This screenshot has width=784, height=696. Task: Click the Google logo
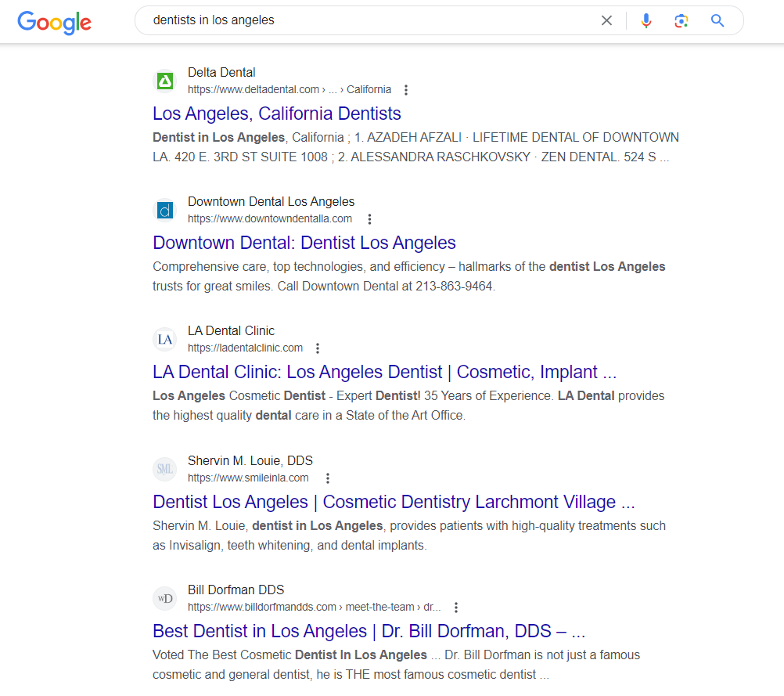[x=55, y=22]
